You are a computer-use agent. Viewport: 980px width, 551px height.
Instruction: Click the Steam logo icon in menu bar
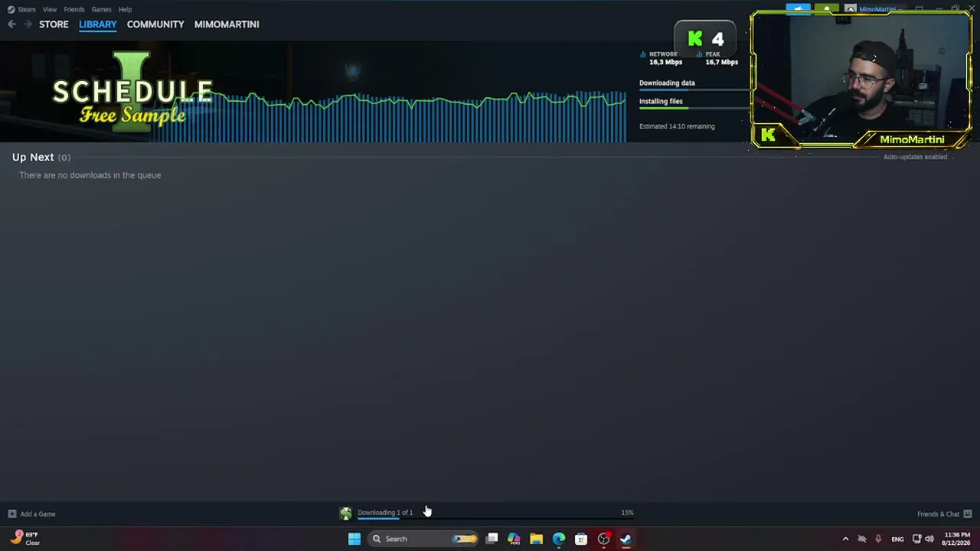pyautogui.click(x=11, y=9)
